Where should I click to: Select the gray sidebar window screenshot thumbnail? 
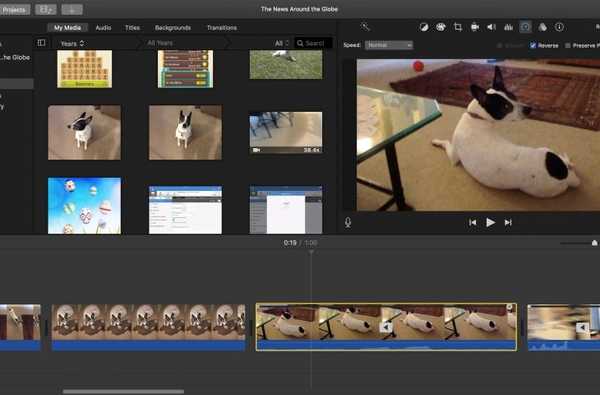pyautogui.click(x=286, y=210)
